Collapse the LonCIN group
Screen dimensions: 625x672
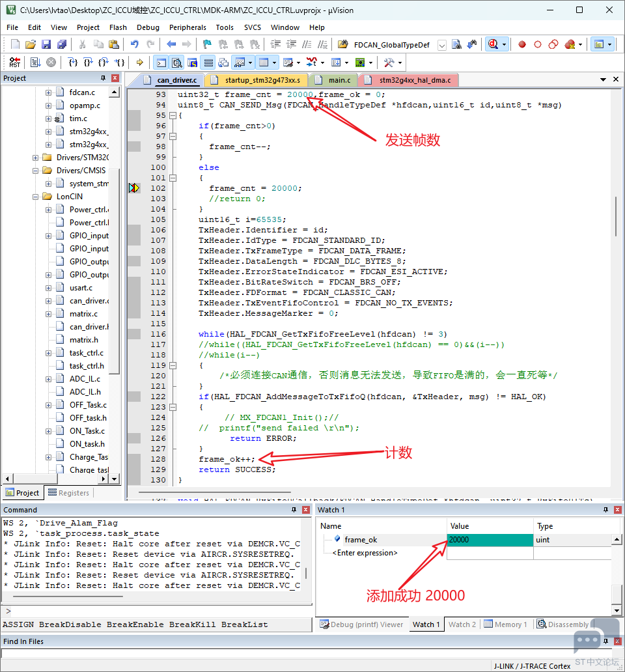click(x=36, y=197)
